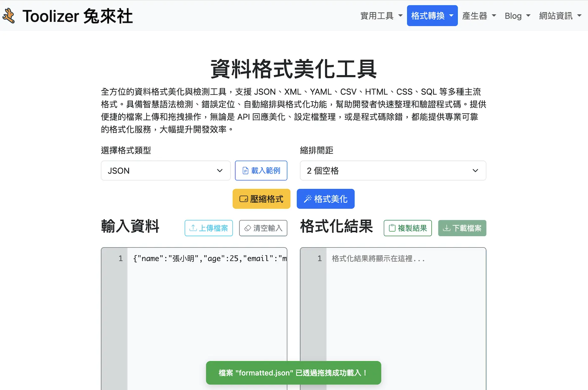Click the 壓縮格式 button
This screenshot has height=390, width=588.
click(x=261, y=198)
